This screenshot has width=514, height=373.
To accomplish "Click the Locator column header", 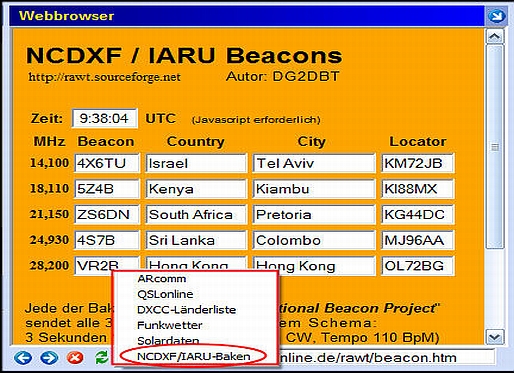I will point(418,141).
